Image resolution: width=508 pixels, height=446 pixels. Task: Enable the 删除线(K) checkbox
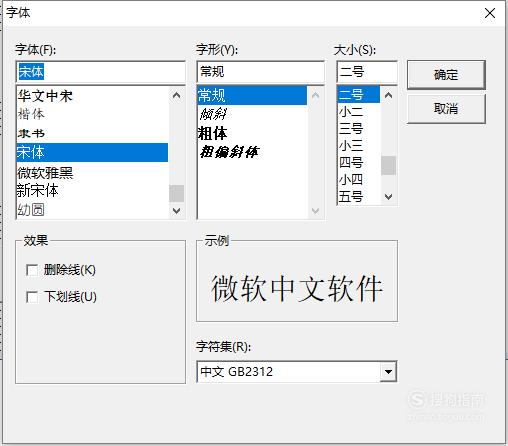click(x=32, y=270)
